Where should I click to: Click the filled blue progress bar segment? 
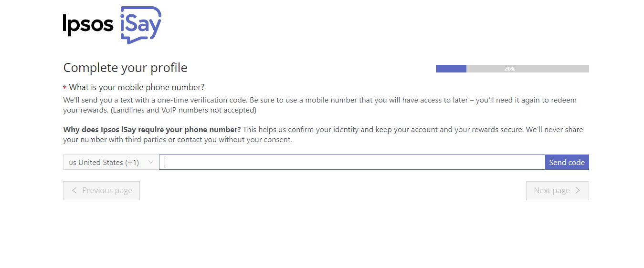click(x=451, y=69)
